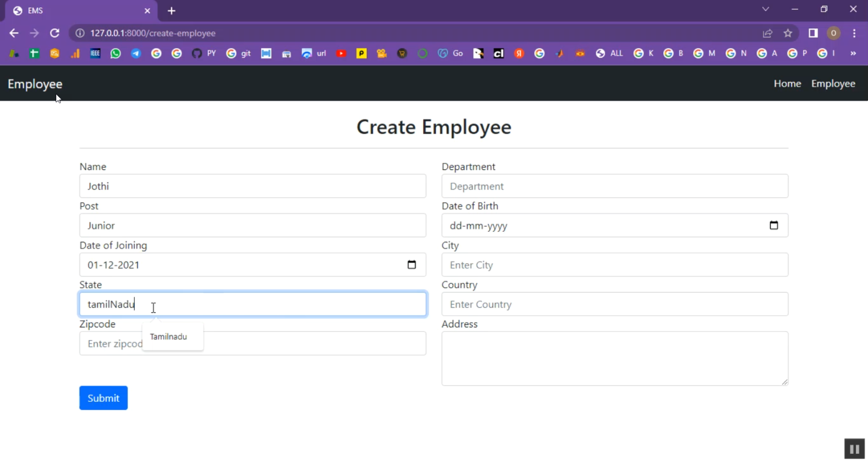
Task: Click the State field containing tamilNadu
Action: [253, 304]
